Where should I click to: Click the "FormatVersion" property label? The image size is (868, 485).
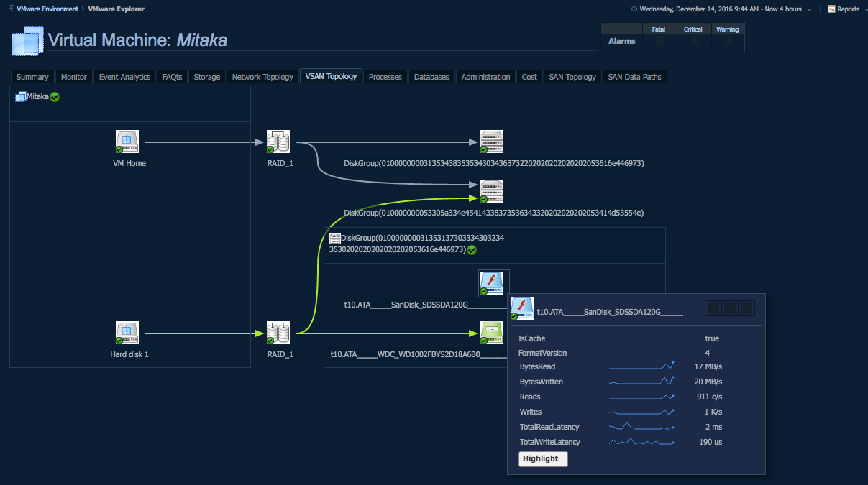click(543, 353)
